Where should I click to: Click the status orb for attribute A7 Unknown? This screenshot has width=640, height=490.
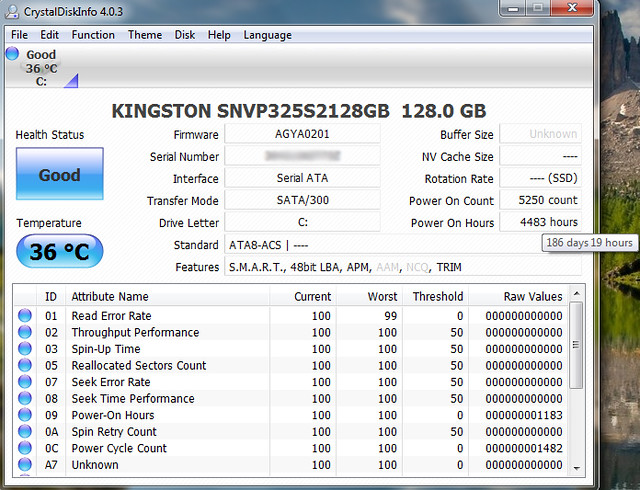click(x=25, y=465)
